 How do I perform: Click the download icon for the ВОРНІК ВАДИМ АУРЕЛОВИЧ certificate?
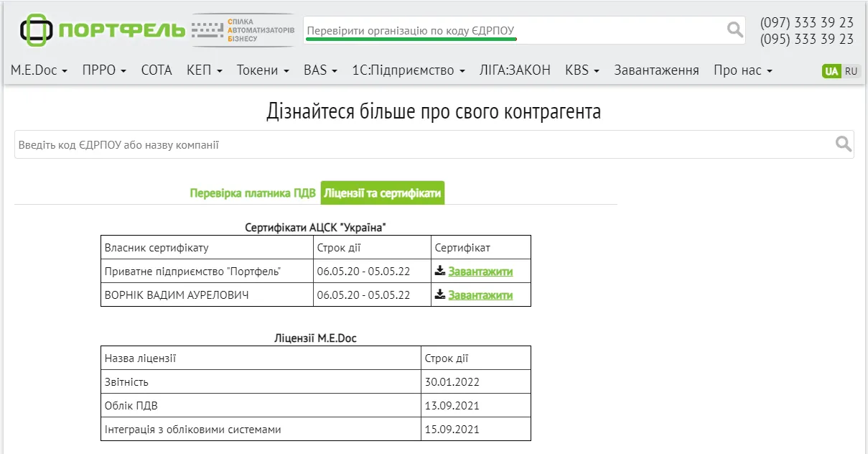tap(440, 295)
